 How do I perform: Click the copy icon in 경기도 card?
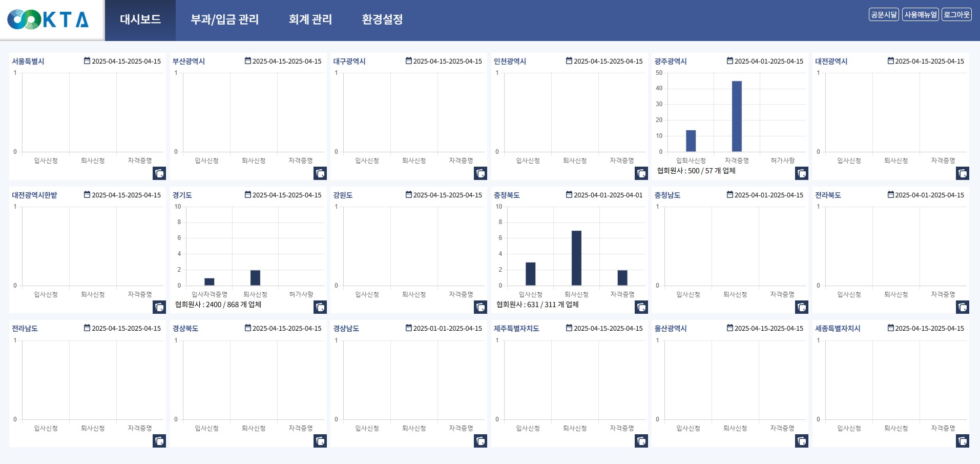(320, 307)
